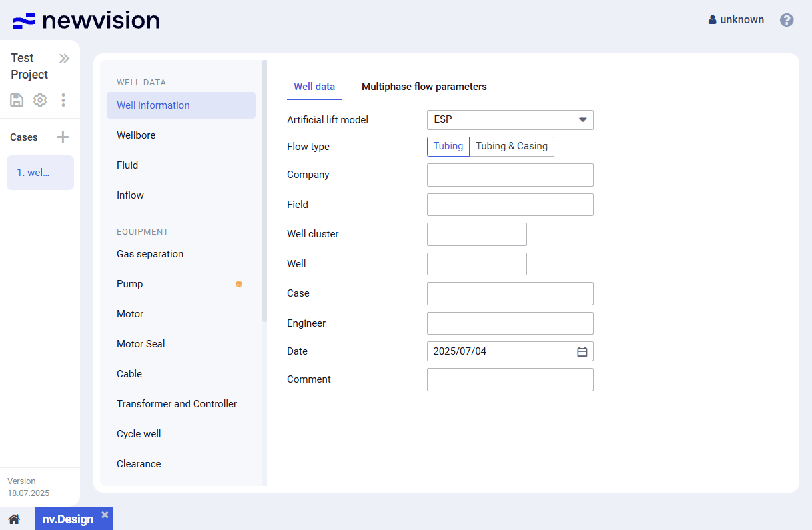Open project settings gear icon
Viewport: 812px width, 530px height.
click(40, 100)
